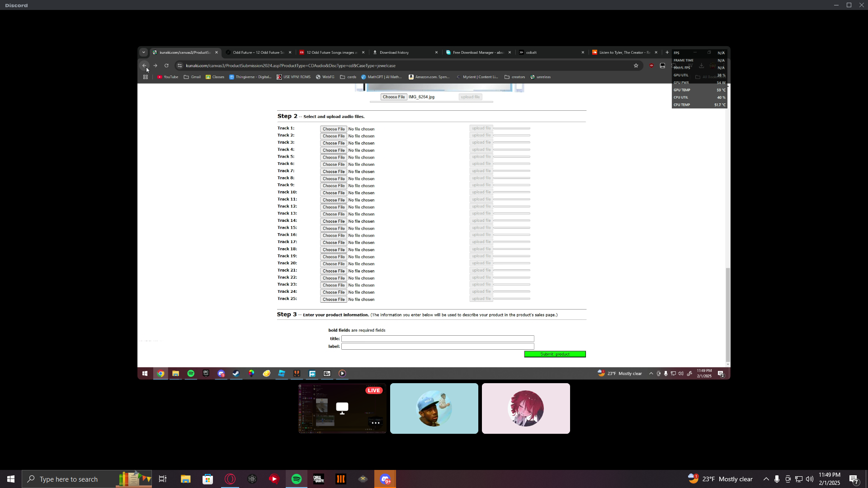
Task: Open Spotify from the Windows taskbar
Action: coord(297,479)
